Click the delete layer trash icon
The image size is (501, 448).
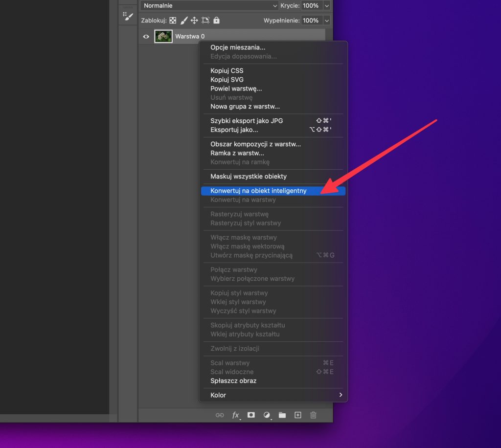point(313,415)
